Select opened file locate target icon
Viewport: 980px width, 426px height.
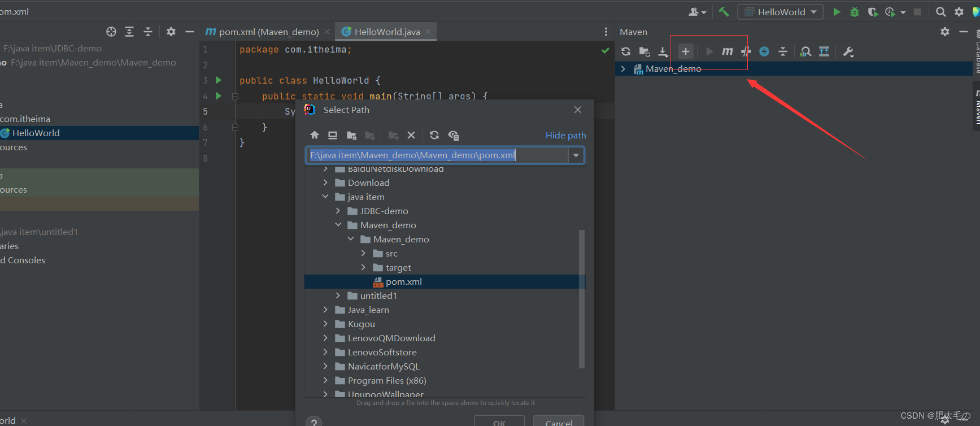(111, 32)
